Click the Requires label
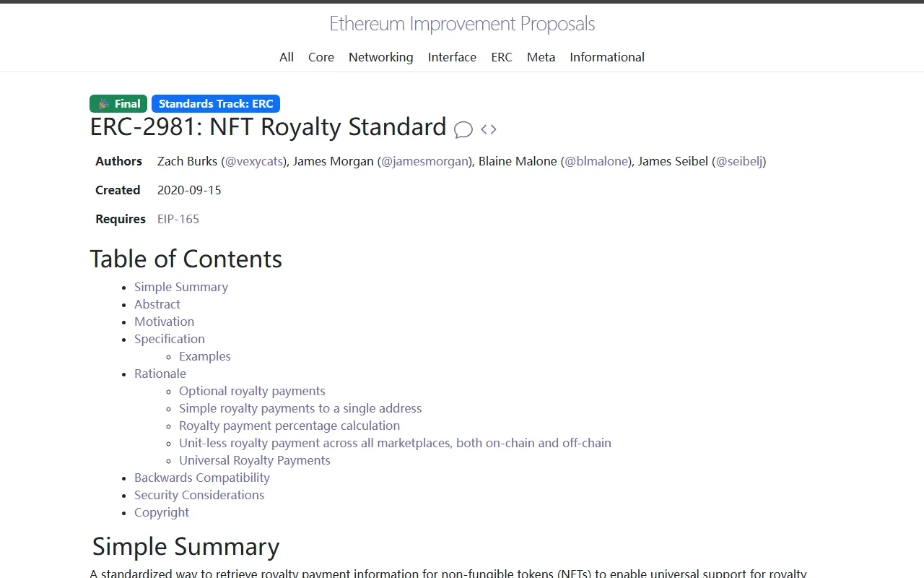Image resolution: width=924 pixels, height=578 pixels. point(121,219)
